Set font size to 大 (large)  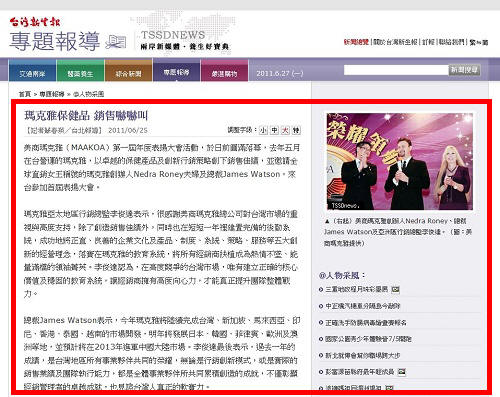tap(285, 130)
